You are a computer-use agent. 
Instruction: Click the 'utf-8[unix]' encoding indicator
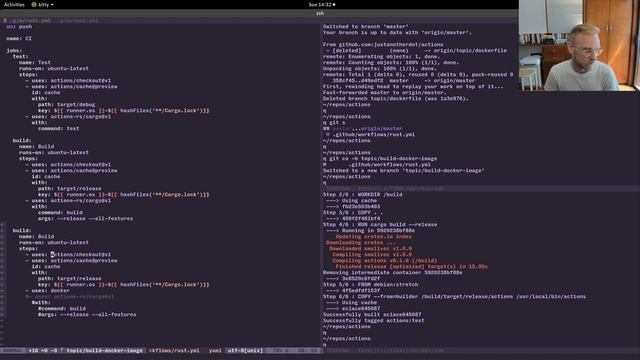pyautogui.click(x=245, y=351)
